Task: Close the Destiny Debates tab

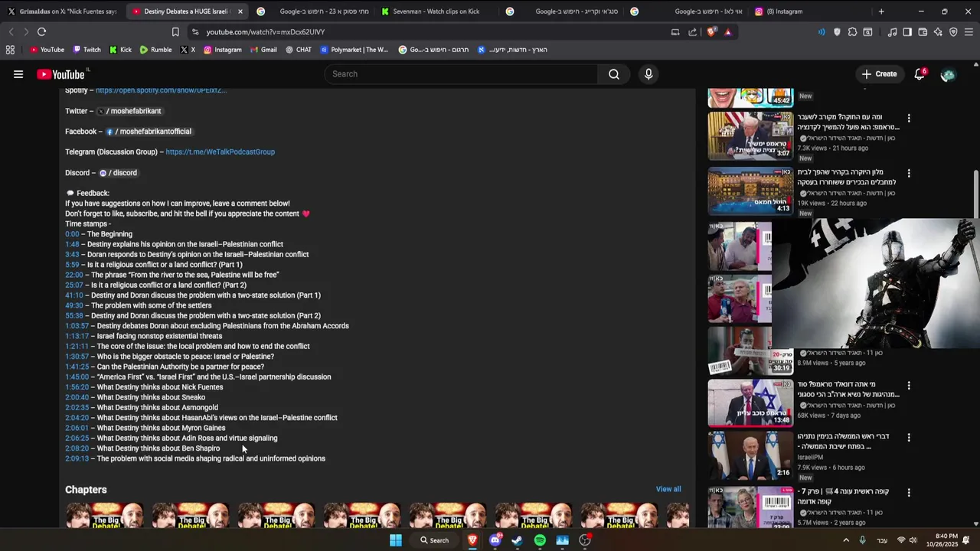Action: 240,11
